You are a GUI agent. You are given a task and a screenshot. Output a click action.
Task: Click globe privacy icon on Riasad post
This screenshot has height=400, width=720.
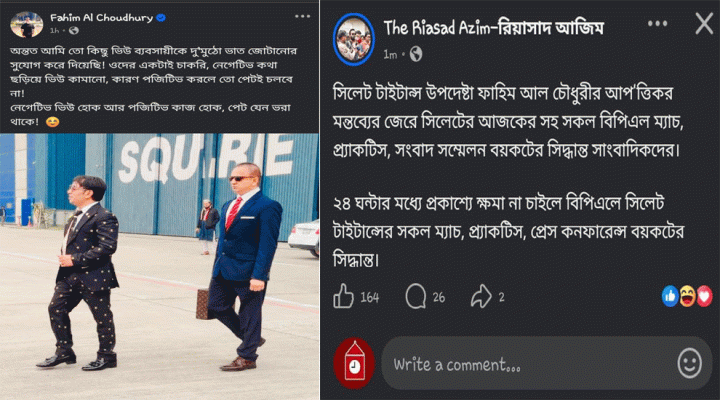(x=416, y=55)
